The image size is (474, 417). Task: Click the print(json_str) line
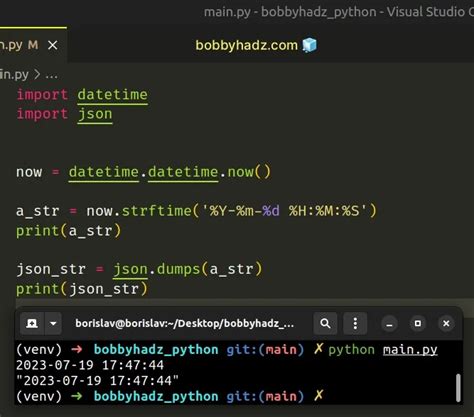(x=82, y=289)
